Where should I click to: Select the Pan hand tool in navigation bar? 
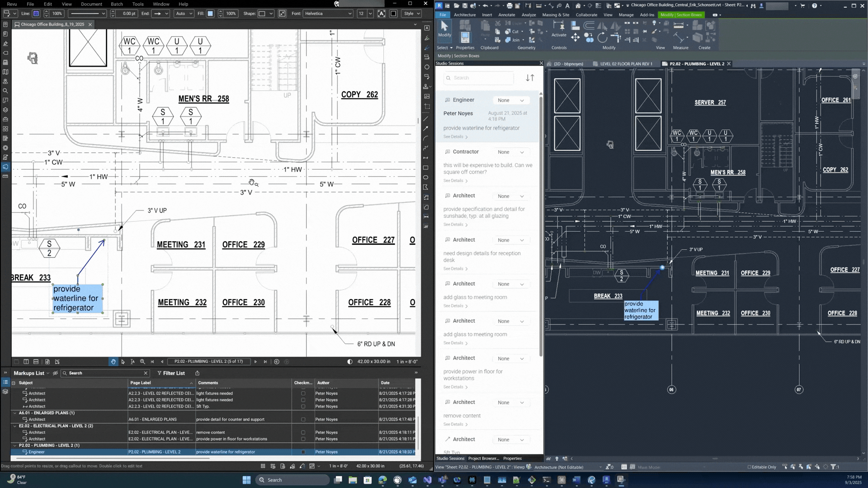click(113, 362)
